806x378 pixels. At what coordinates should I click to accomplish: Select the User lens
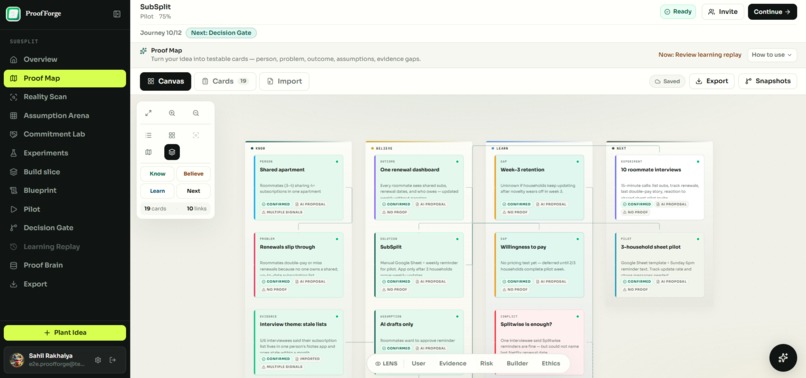[x=418, y=364]
